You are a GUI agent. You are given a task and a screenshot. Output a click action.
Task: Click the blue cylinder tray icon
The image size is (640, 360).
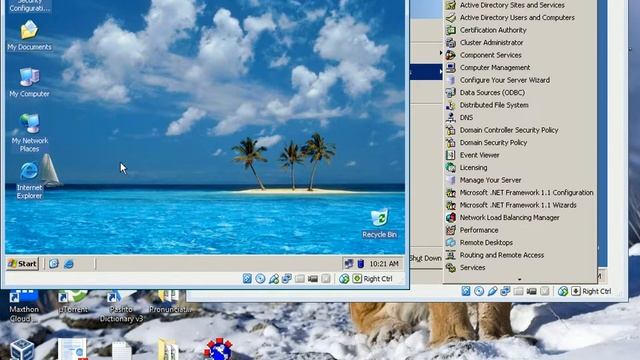click(x=360, y=264)
